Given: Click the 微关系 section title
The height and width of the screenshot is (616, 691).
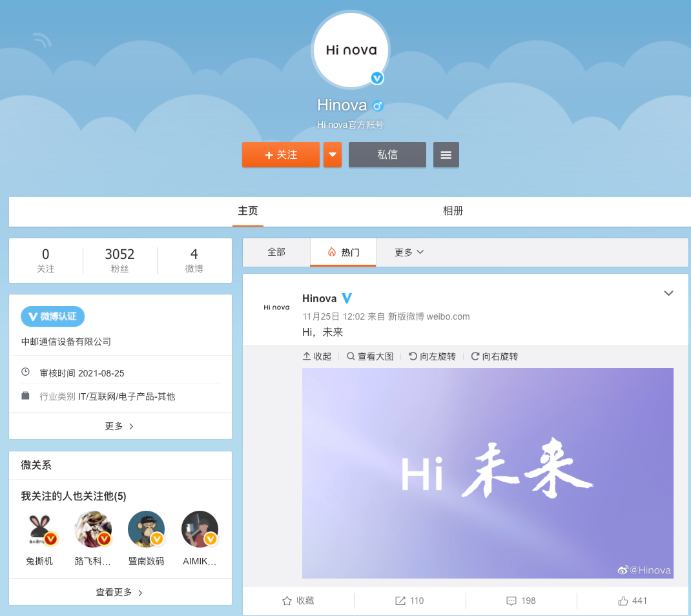Looking at the screenshot, I should [36, 466].
